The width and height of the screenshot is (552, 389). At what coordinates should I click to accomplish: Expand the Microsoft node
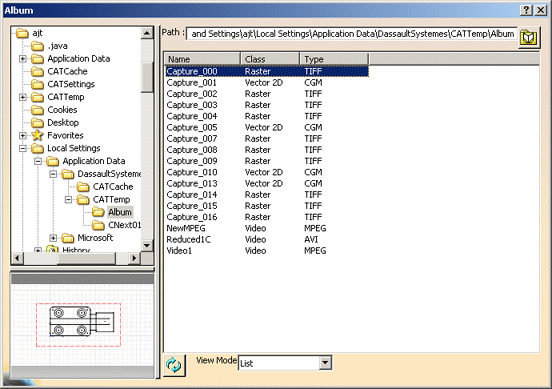(x=53, y=238)
